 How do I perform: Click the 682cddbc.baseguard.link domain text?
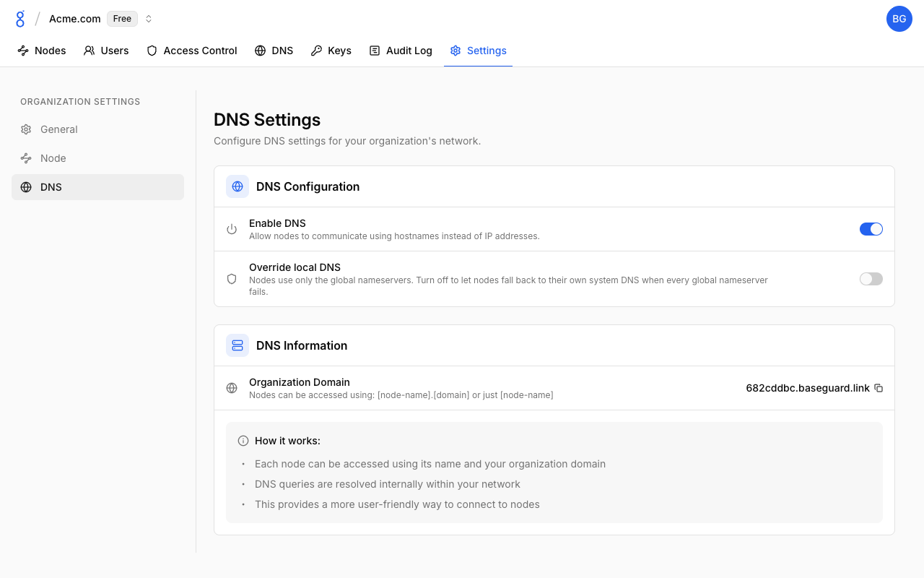808,388
